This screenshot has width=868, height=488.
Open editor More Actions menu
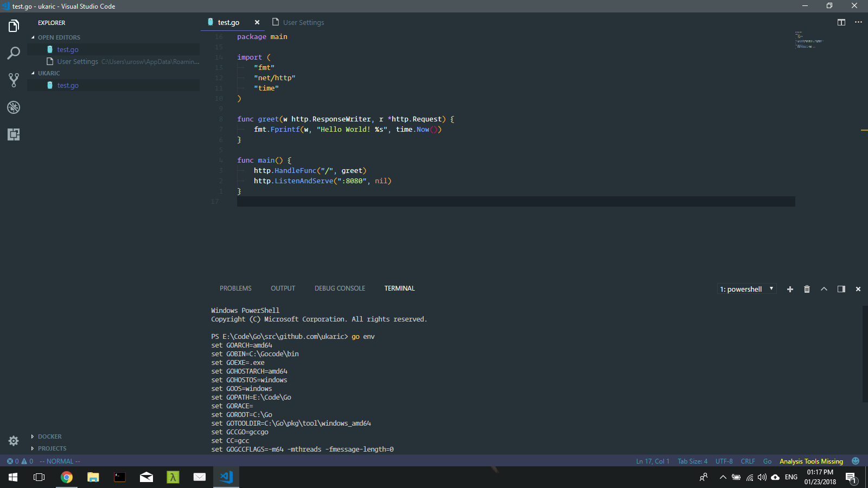[858, 22]
